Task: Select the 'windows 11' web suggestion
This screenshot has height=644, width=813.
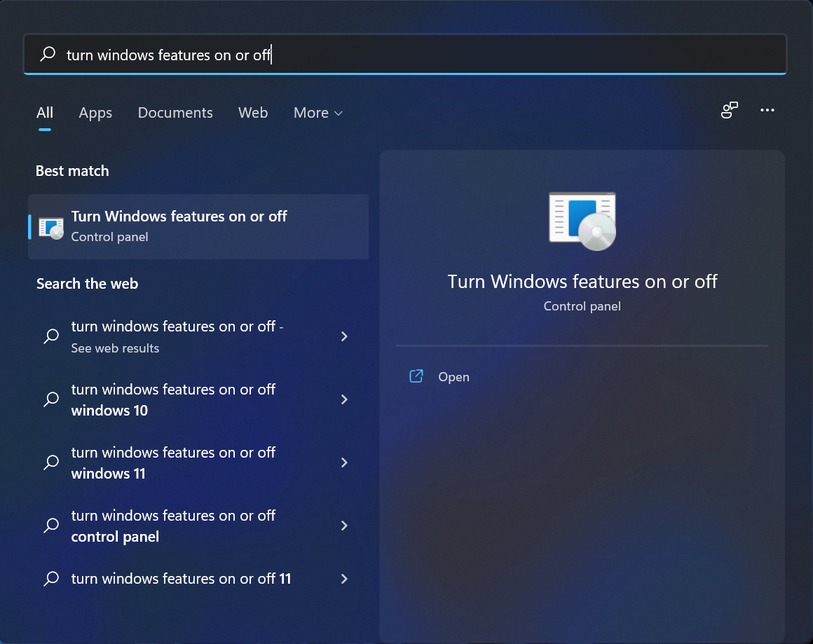Action: [198, 463]
